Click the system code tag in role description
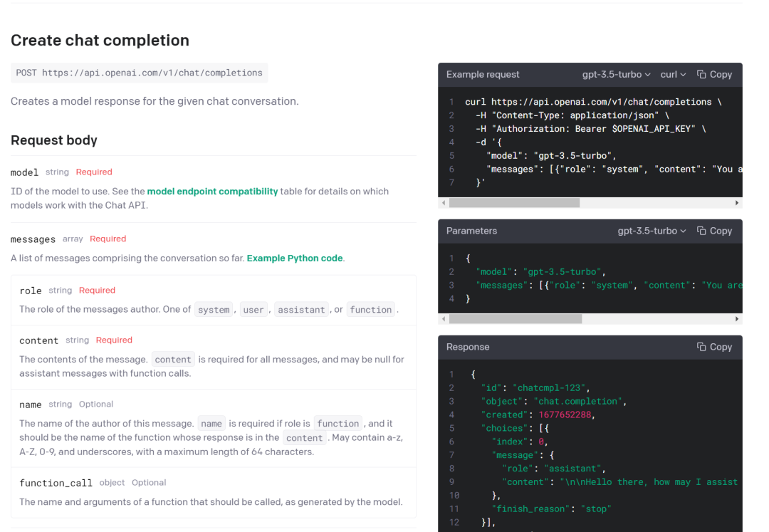Viewport: 769px width, 532px height. pyautogui.click(x=214, y=310)
